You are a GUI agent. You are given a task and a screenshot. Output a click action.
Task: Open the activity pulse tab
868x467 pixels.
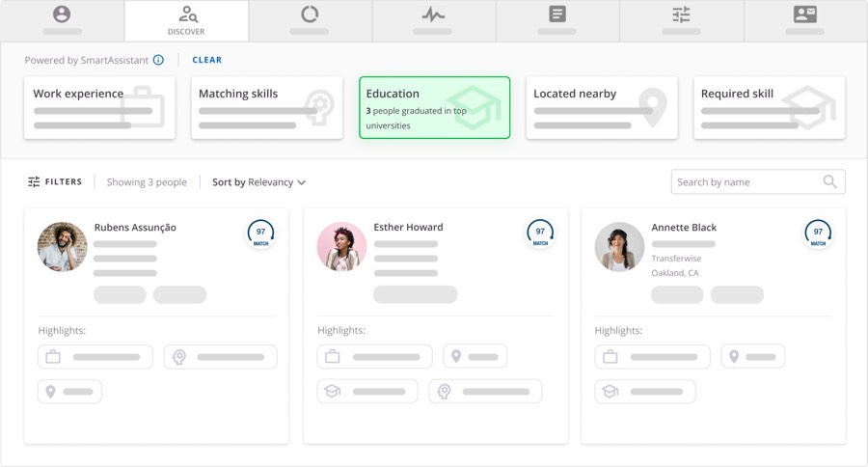[x=433, y=21]
